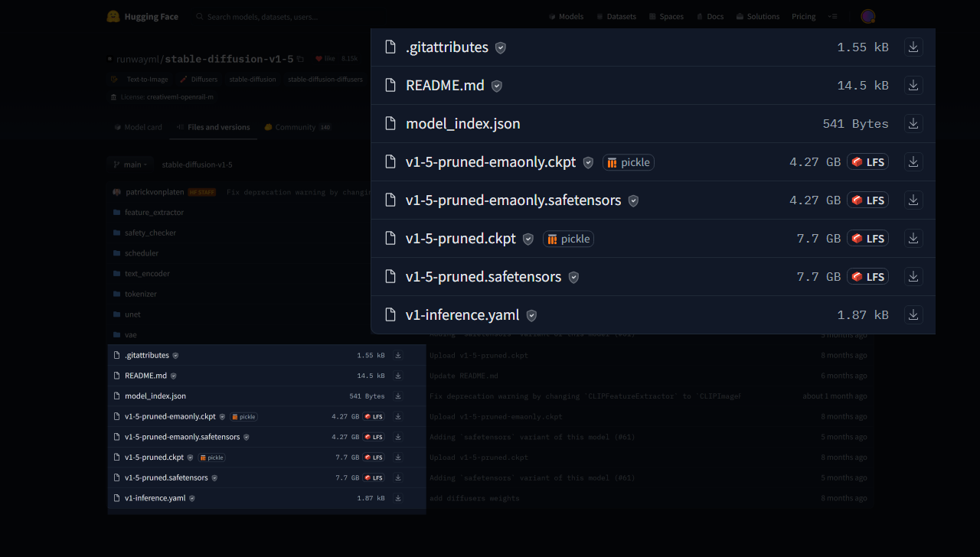Click the runwayml organization link

pyautogui.click(x=139, y=59)
